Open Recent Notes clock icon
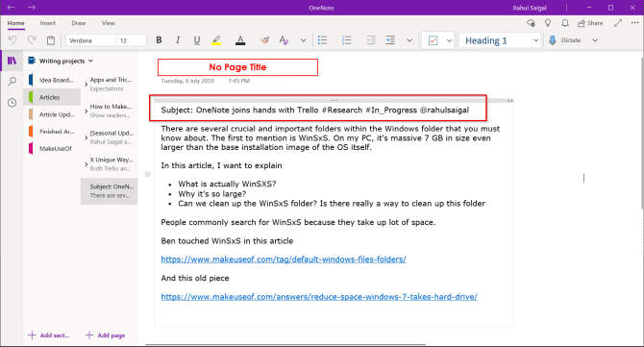644x347 pixels. coord(12,103)
